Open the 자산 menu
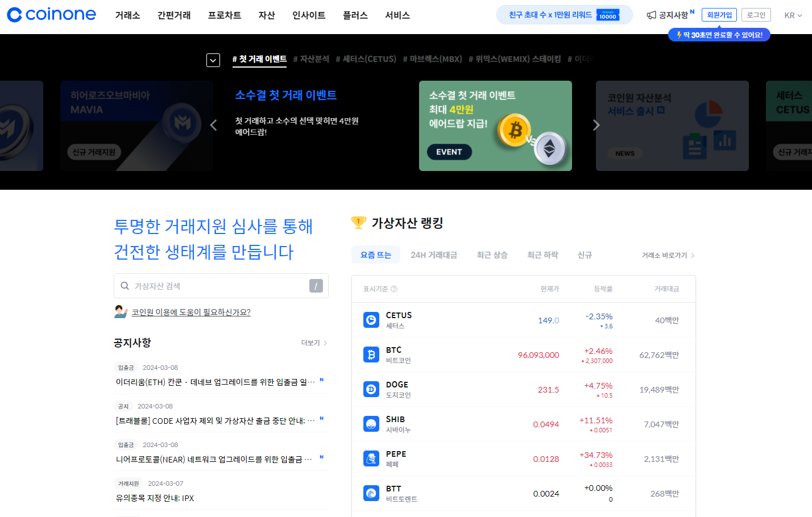 267,15
